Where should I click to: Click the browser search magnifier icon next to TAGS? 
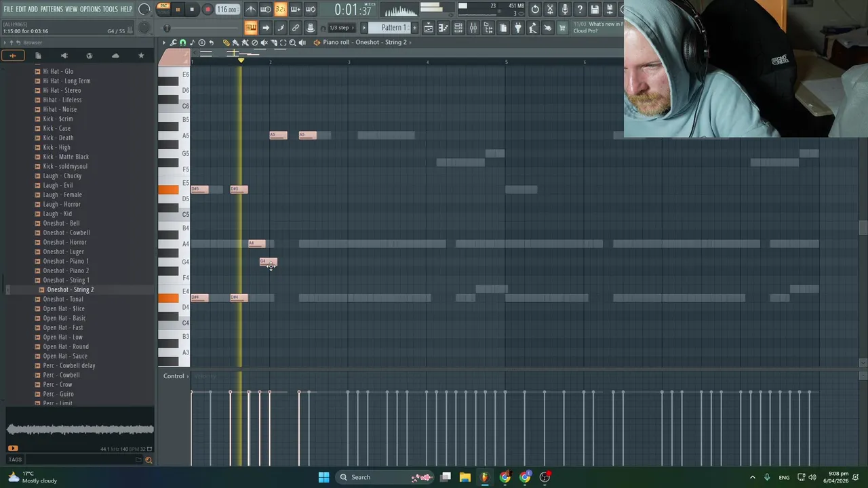coord(148,460)
